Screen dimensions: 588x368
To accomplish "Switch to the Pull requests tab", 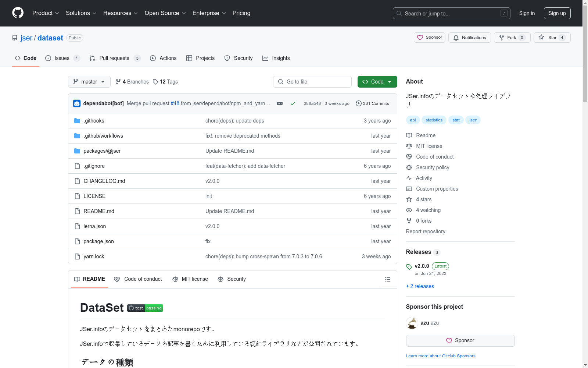I will click(x=115, y=58).
